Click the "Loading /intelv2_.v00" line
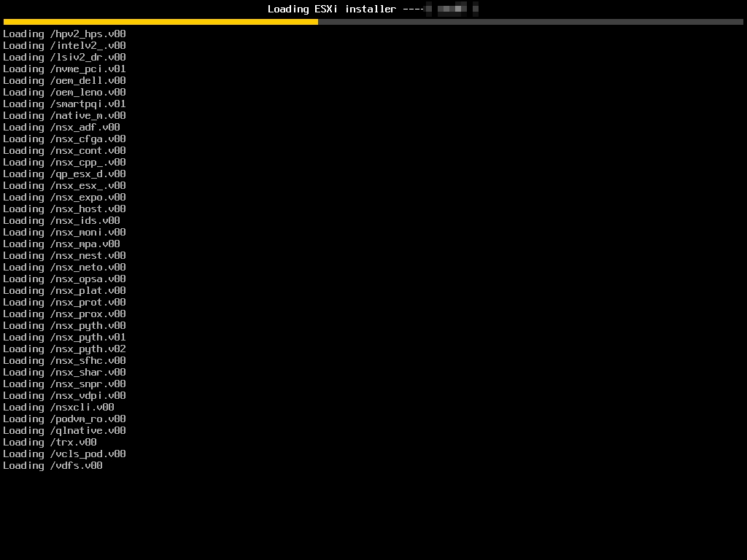The image size is (747, 560). [x=64, y=45]
